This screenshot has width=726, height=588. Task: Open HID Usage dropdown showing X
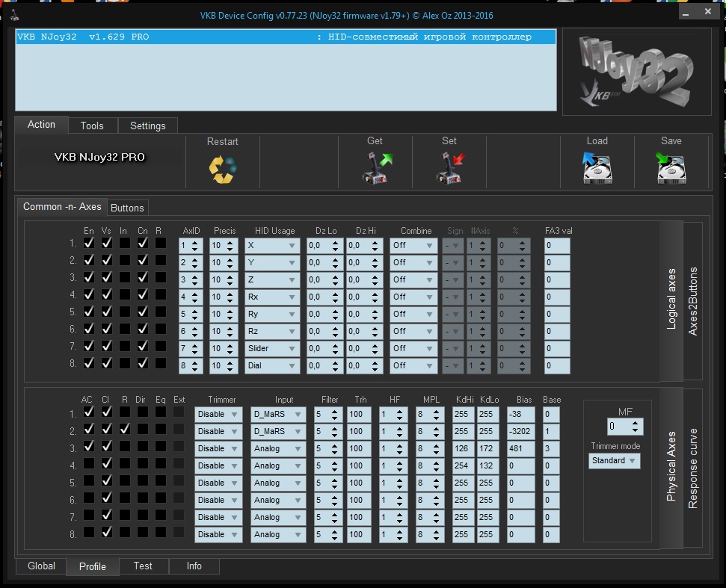[x=272, y=246]
